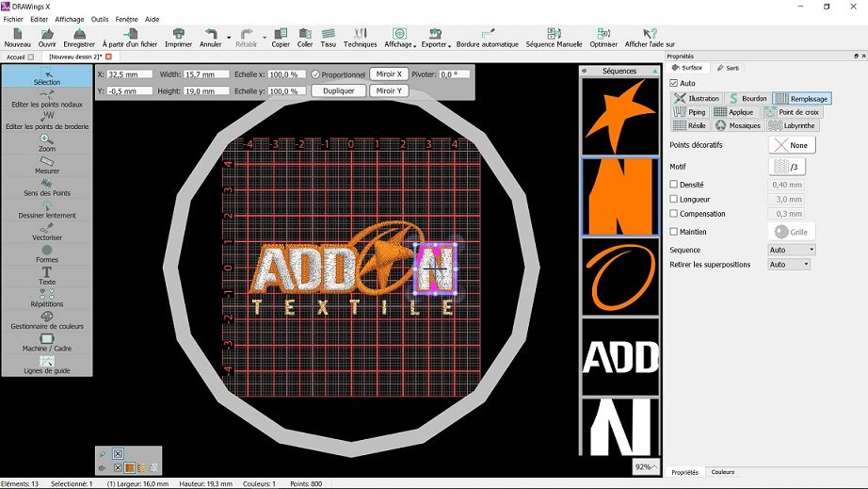Expand the 92% zoom level control

tap(646, 466)
